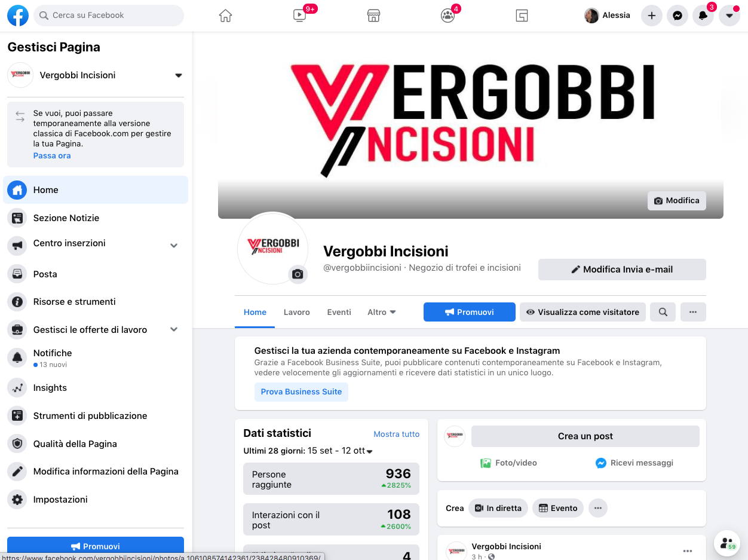Expand Gestisci le offerte di lavoro chevron

pyautogui.click(x=174, y=329)
